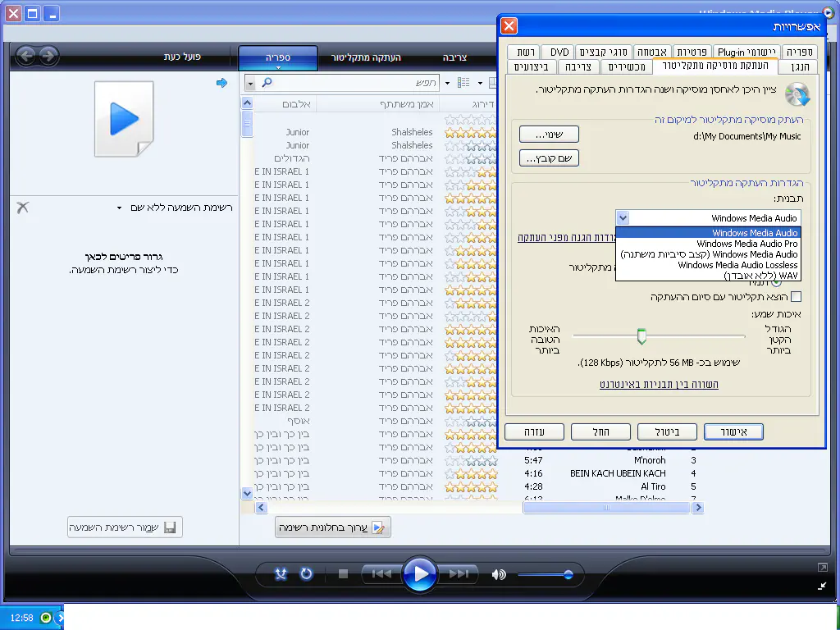Screen dimensions: 840x630
Task: Click the compare formats online link
Action: point(659,384)
